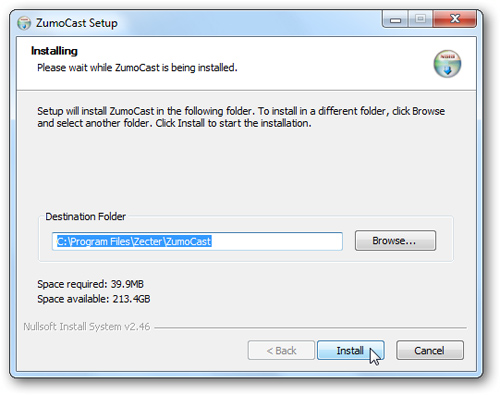Click the divider line beside Nullsoft label
500x395 pixels.
click(x=310, y=328)
